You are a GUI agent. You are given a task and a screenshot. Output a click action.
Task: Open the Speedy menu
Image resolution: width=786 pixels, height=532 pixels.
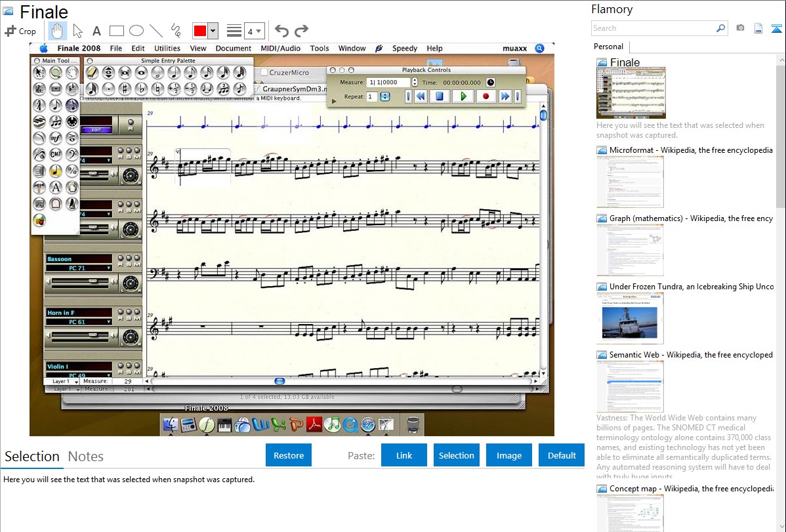click(x=405, y=48)
